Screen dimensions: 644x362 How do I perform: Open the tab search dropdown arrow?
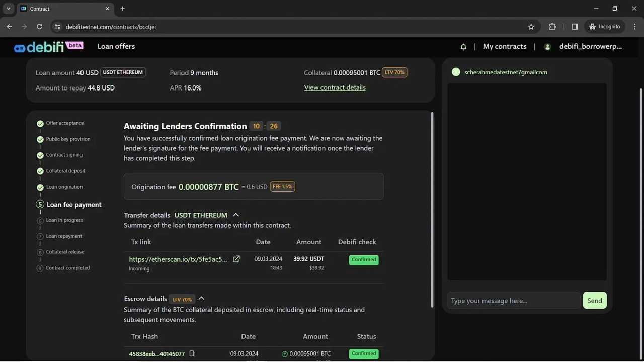(x=9, y=9)
